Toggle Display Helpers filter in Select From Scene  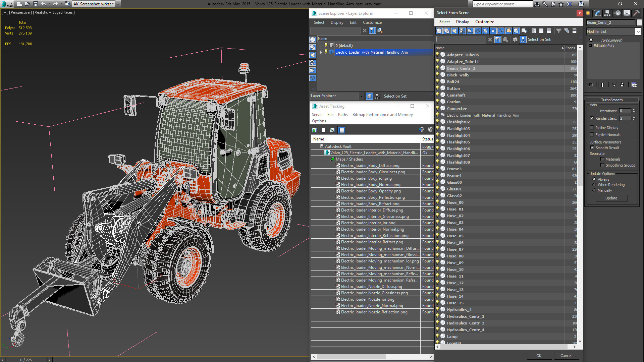point(470,31)
